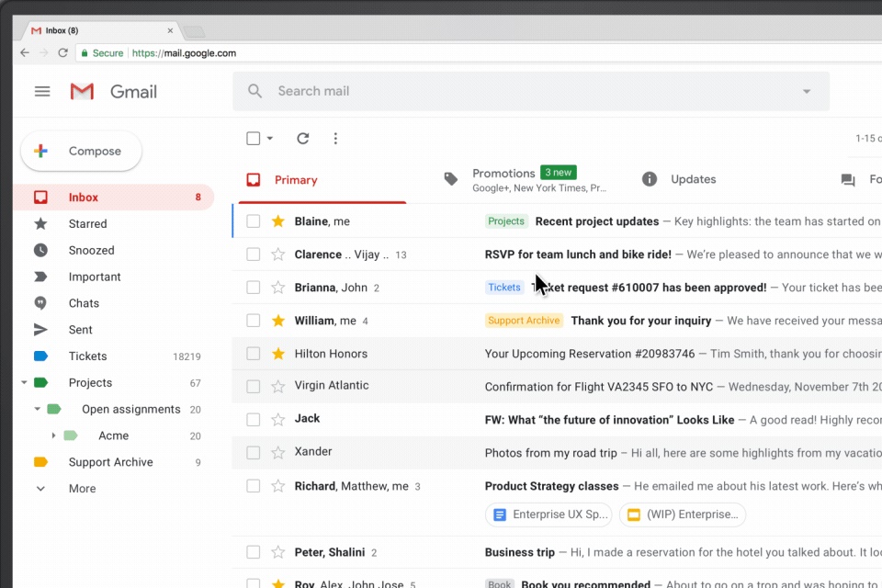The image size is (882, 588).
Task: Unstar the Hilton Honors email
Action: (277, 354)
